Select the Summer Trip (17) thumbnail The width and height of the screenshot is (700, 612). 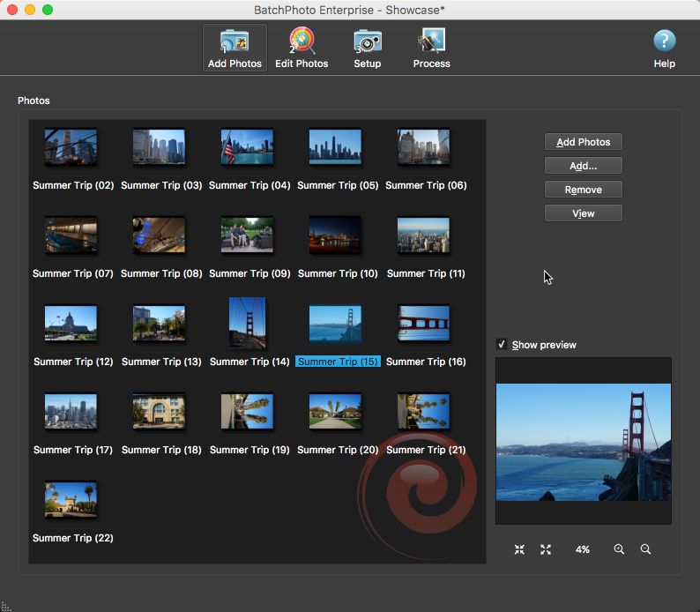point(71,411)
